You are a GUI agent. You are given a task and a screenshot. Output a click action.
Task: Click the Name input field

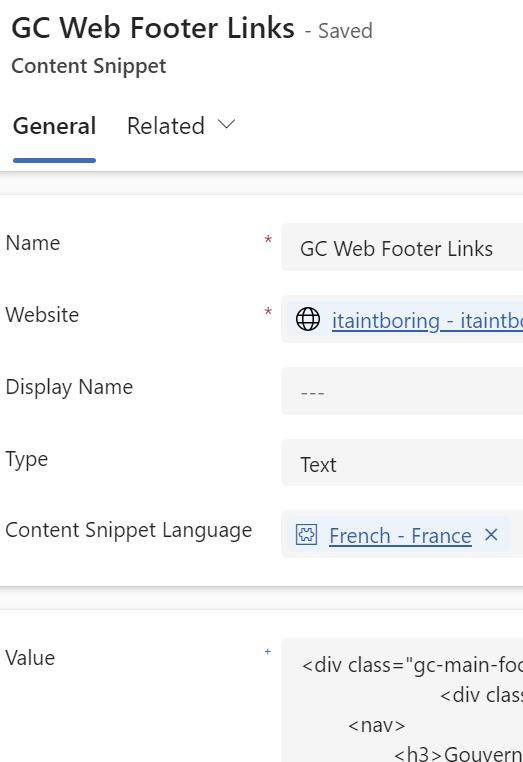point(402,247)
